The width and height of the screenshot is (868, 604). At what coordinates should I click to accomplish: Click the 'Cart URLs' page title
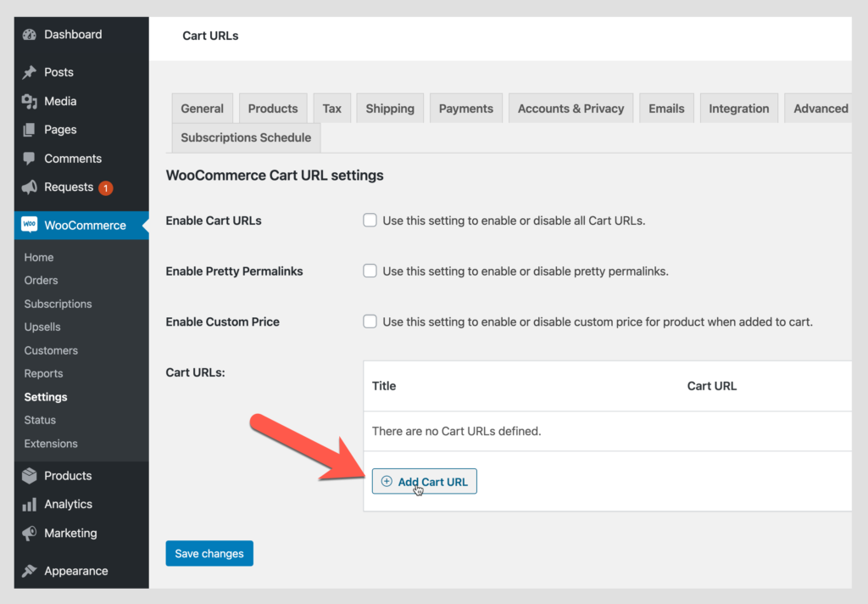210,36
